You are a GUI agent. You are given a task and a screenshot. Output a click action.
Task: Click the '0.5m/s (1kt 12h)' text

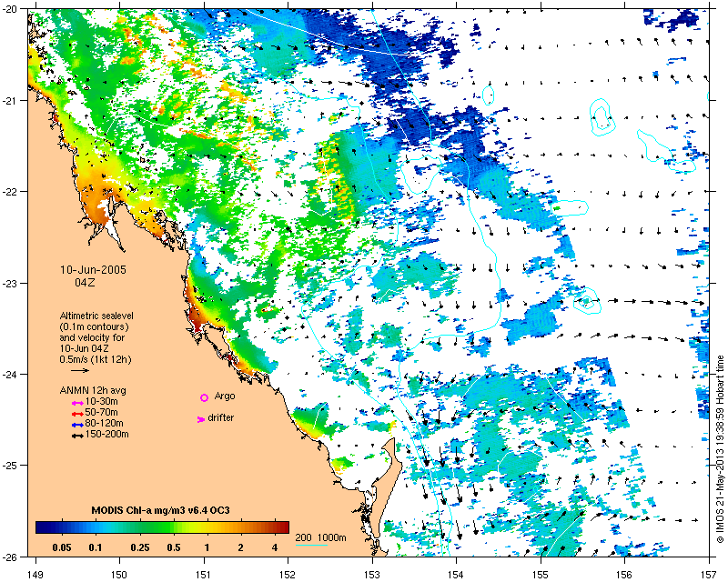(96, 360)
